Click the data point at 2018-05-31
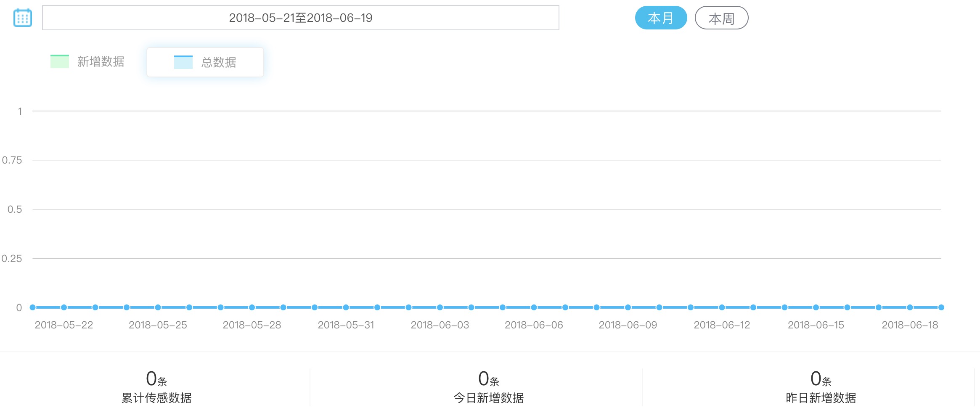This screenshot has width=980, height=418. pos(346,307)
